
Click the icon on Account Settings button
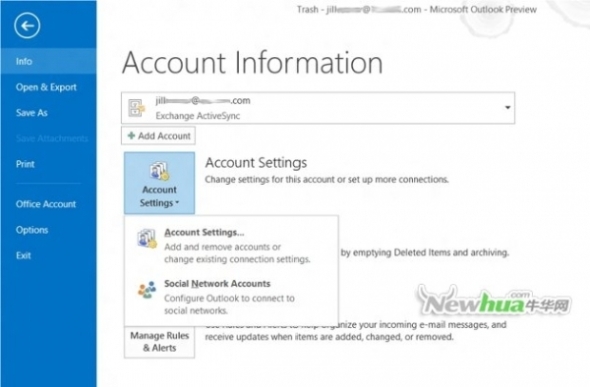pos(160,171)
